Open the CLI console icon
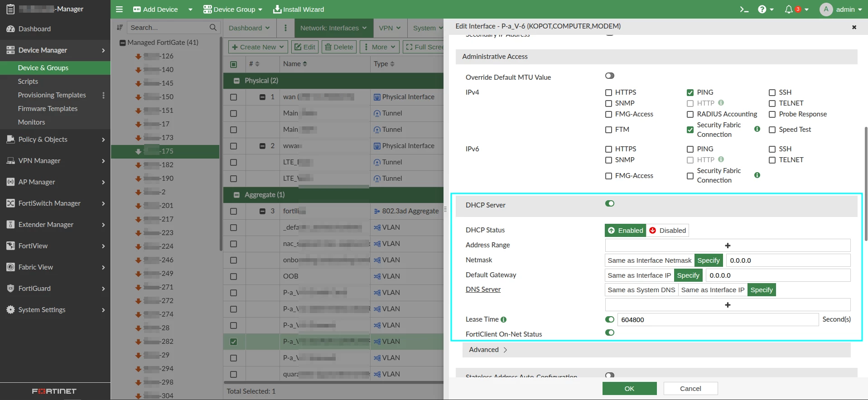The image size is (868, 400). pos(744,9)
